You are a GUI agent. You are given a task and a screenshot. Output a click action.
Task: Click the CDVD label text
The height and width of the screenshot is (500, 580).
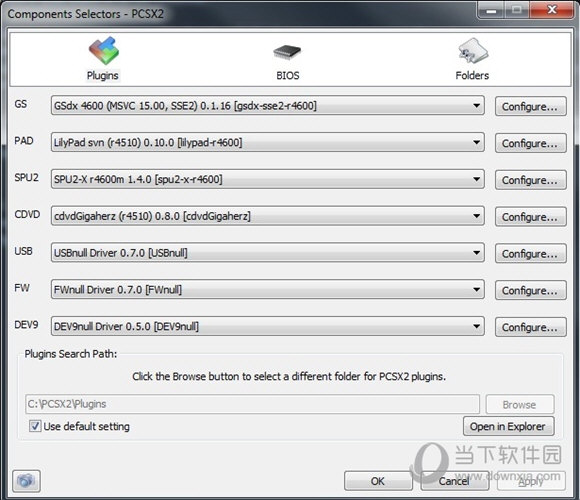point(27,214)
